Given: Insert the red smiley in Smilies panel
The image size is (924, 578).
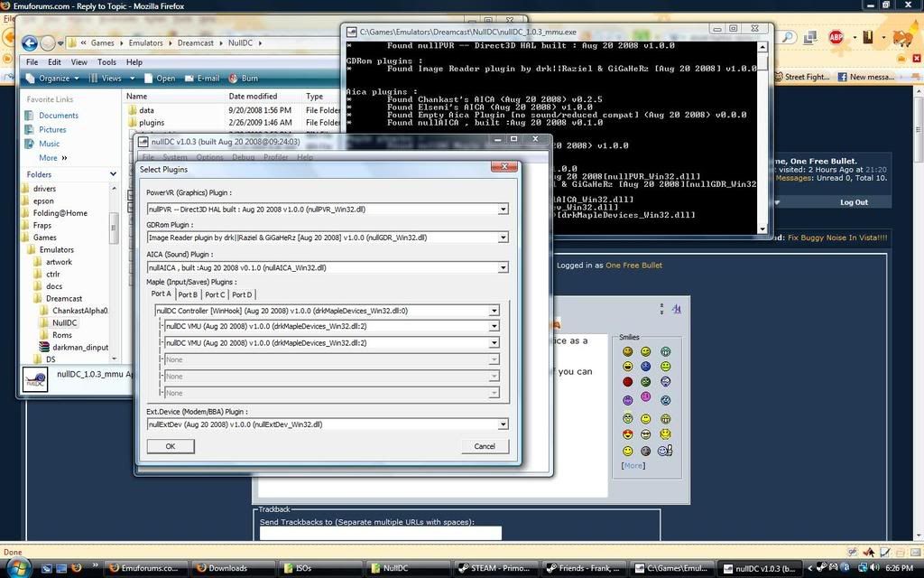Looking at the screenshot, I should tap(628, 382).
